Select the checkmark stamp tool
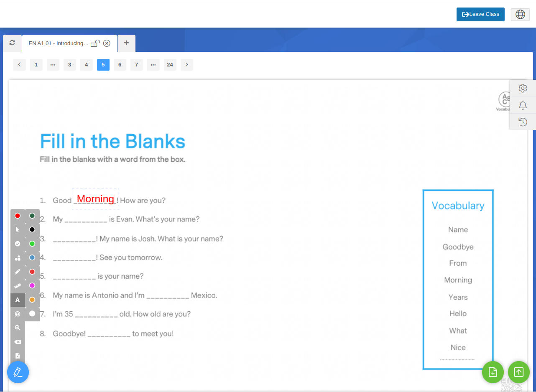Screen dimensions: 536x392 click(x=18, y=244)
